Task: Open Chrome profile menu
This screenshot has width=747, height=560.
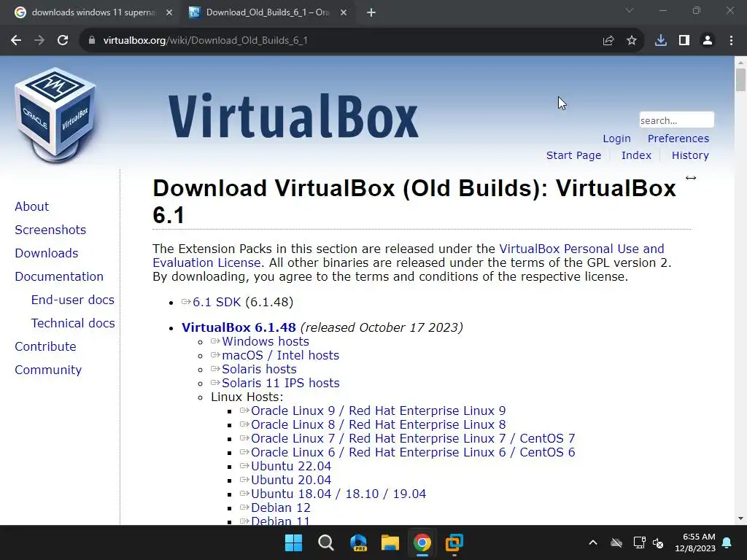Action: coord(708,41)
